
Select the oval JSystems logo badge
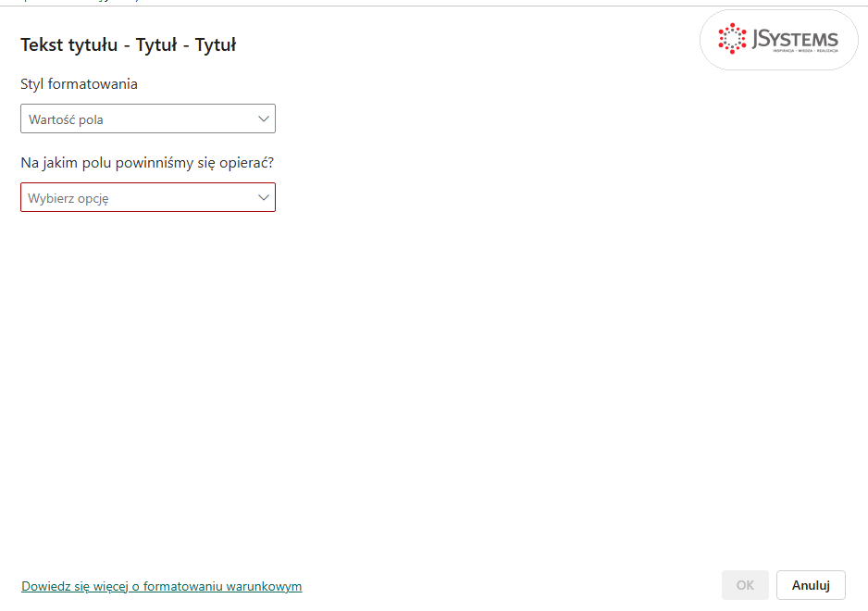[779, 39]
